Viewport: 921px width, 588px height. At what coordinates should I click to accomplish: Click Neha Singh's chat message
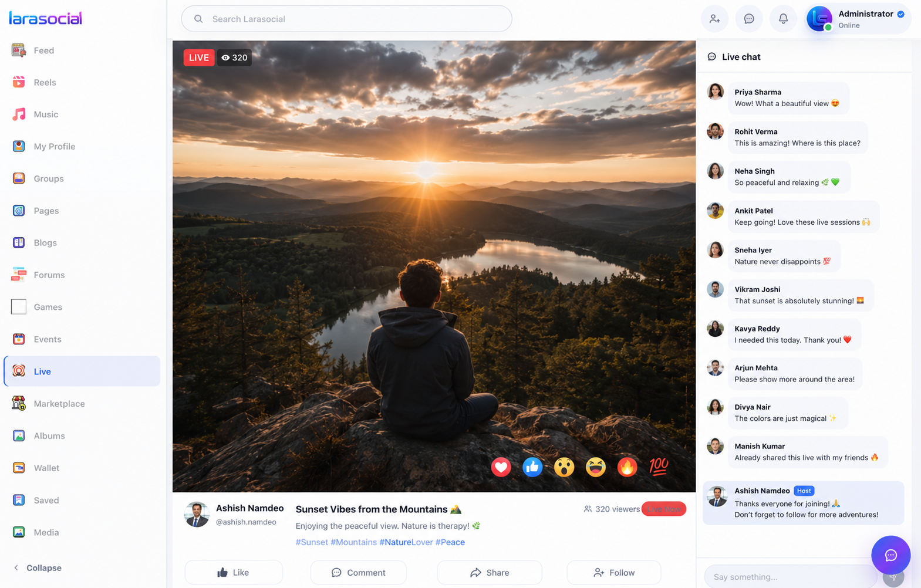(x=790, y=177)
